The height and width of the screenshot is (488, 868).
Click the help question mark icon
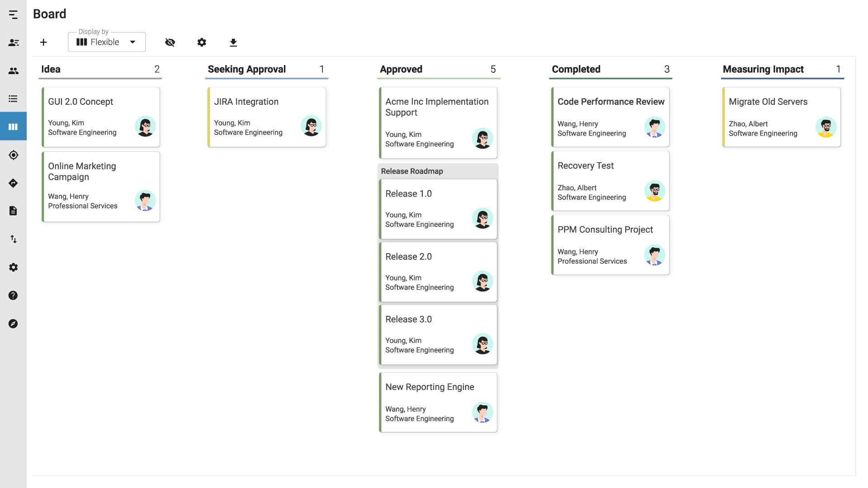point(13,296)
